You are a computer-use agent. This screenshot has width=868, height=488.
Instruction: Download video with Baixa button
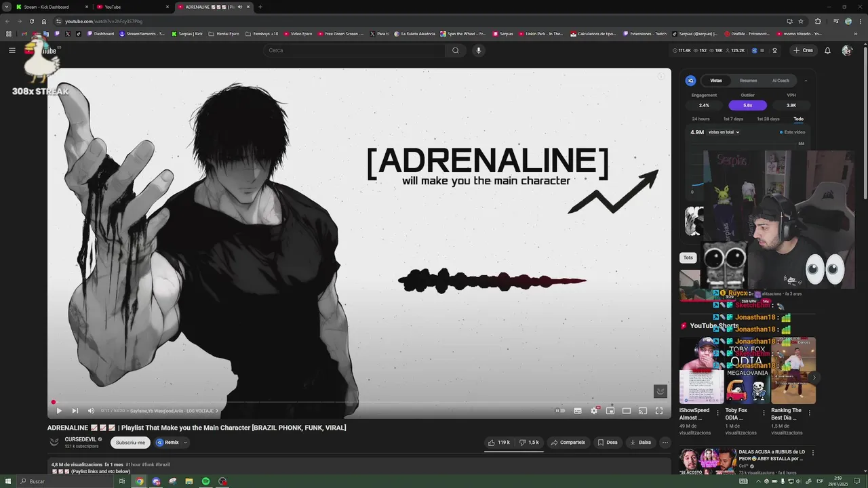click(x=640, y=443)
